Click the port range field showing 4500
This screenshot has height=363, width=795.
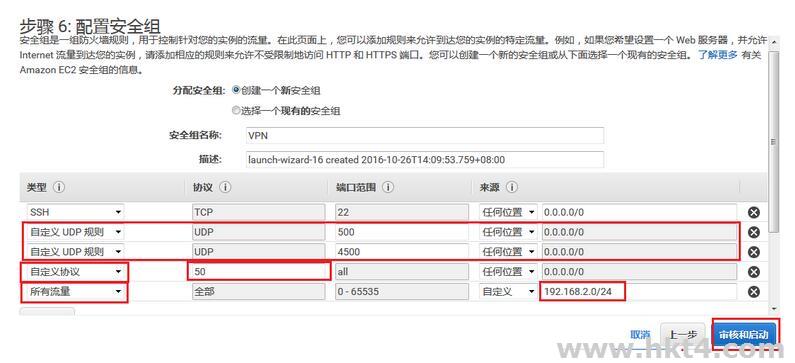(x=402, y=252)
